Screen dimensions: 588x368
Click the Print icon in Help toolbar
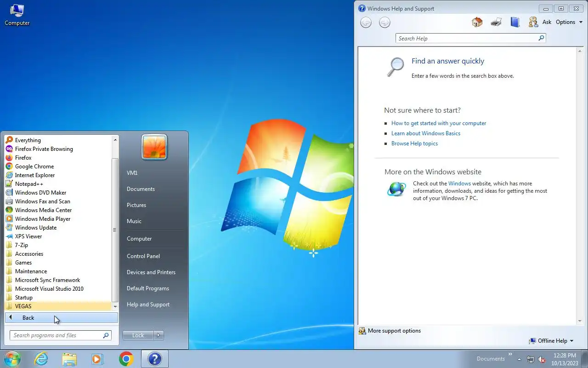tap(496, 22)
